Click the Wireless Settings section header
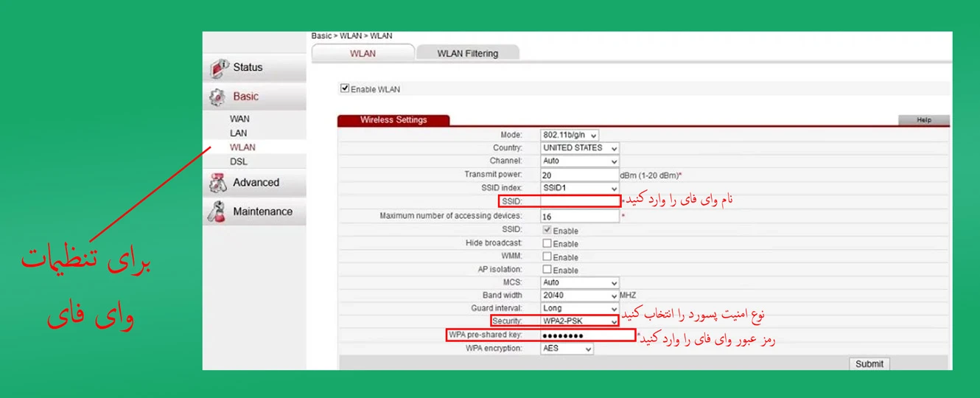Screen dimensions: 980x398 (393, 120)
